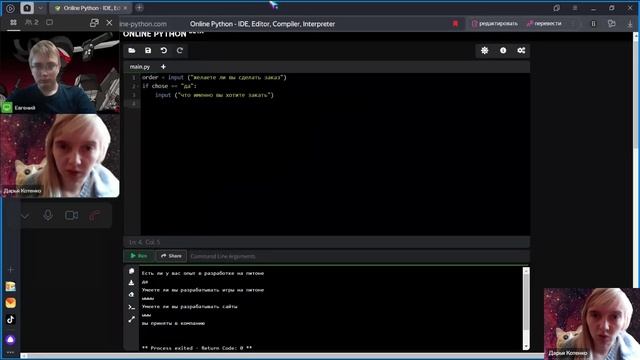The height and width of the screenshot is (360, 640).
Task: Download console output with the download icon
Action: click(x=131, y=282)
